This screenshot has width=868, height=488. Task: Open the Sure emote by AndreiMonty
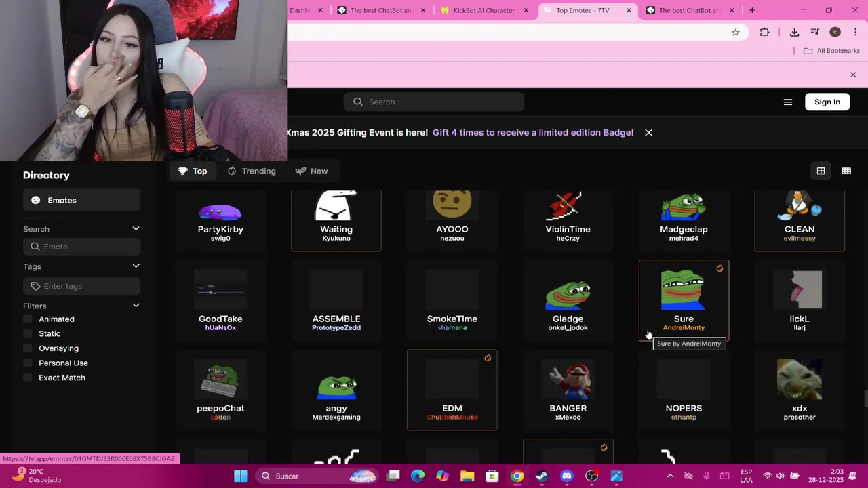click(x=684, y=300)
